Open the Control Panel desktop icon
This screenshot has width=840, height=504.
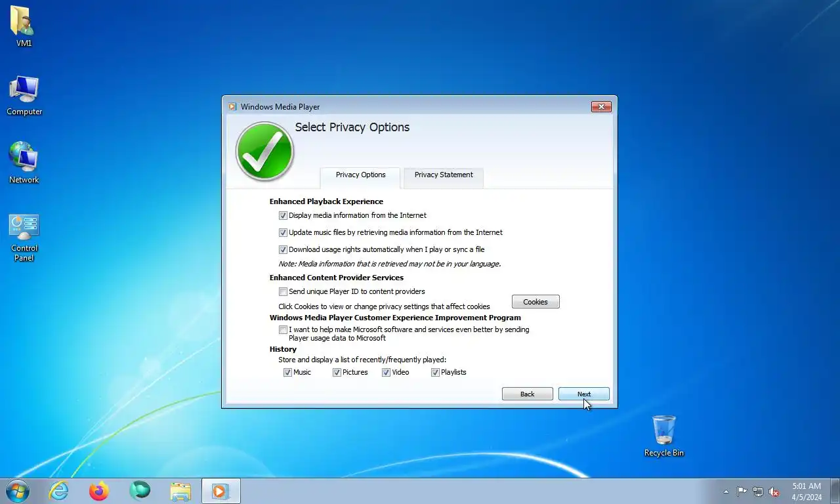pyautogui.click(x=24, y=238)
